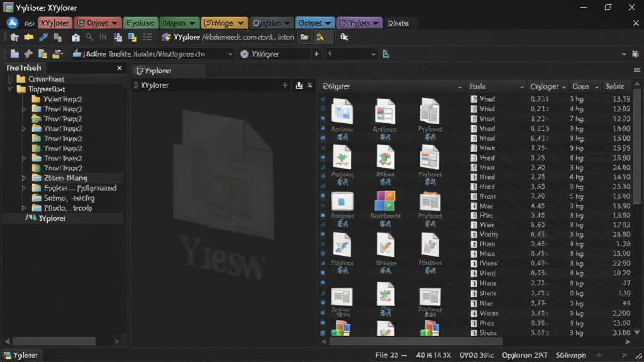
Task: Click the gray pushpin icon in second toolbar
Action: (x=28, y=54)
